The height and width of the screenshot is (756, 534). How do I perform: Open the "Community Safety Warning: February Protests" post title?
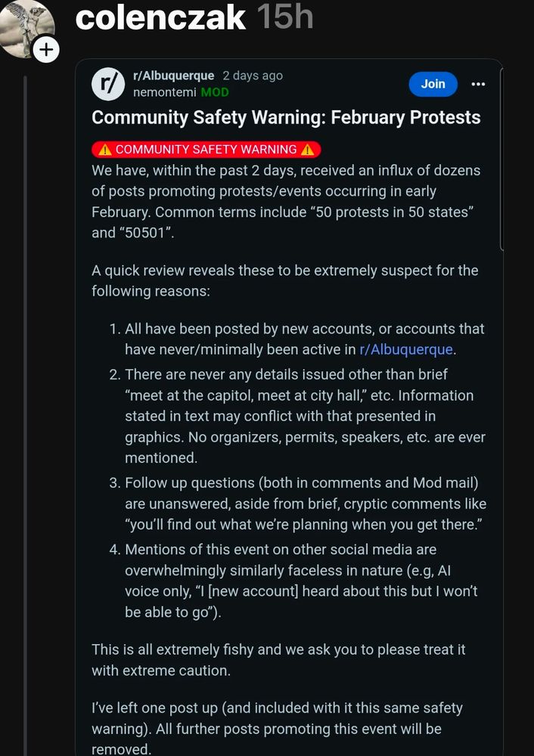coord(286,118)
